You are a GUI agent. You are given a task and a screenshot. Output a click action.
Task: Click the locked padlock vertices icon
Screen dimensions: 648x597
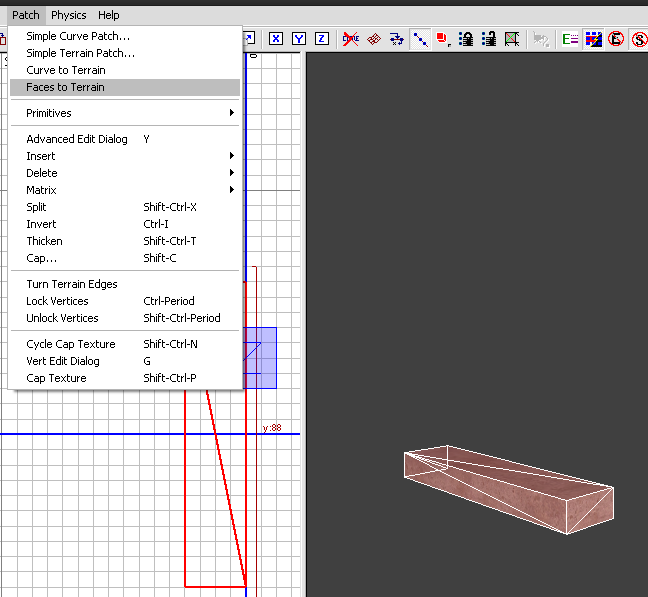click(x=466, y=39)
